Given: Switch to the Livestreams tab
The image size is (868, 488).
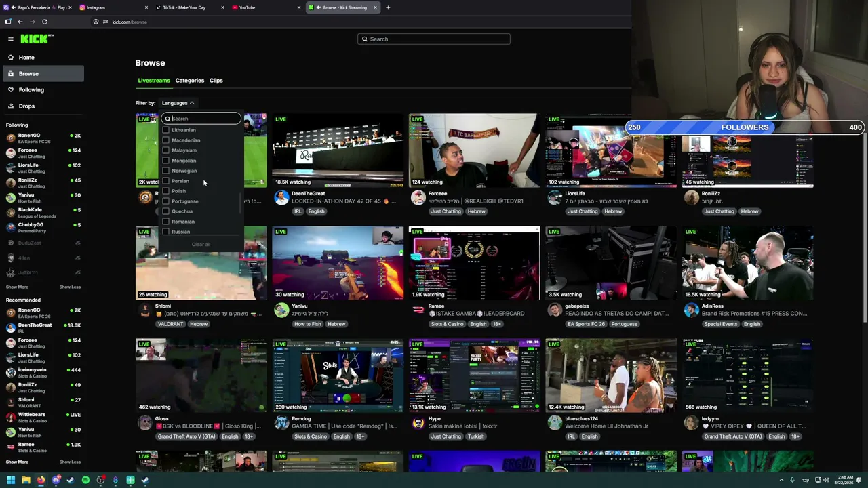Looking at the screenshot, I should [x=154, y=81].
